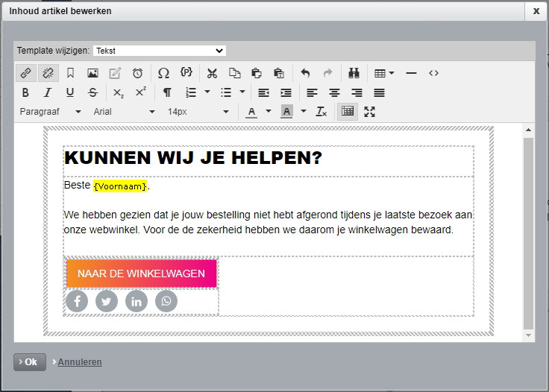Insert a special character (omega)

point(163,73)
